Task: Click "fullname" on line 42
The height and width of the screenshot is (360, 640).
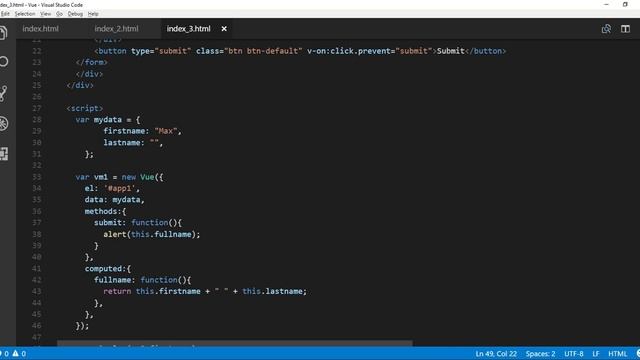Action: point(113,280)
